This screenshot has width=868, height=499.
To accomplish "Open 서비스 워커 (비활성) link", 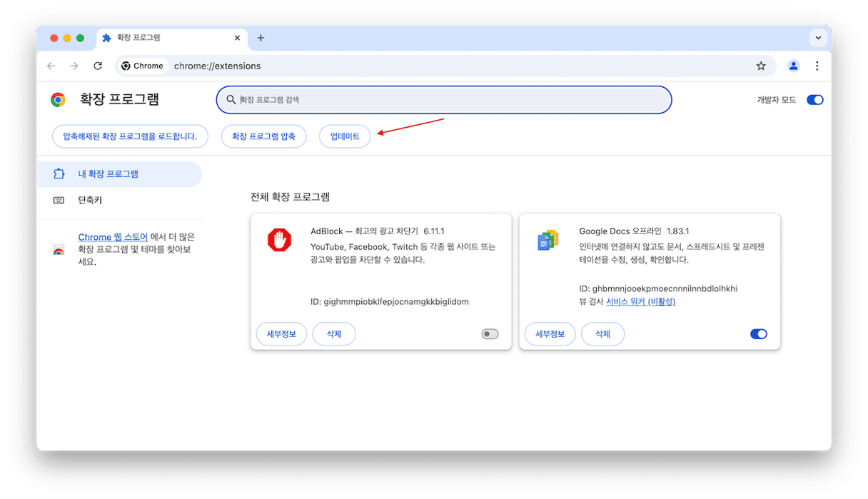I will point(640,302).
